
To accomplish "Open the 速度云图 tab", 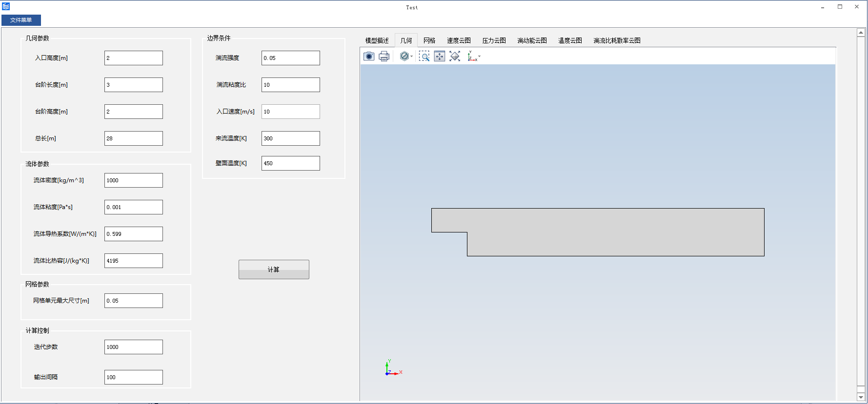I will 459,40.
